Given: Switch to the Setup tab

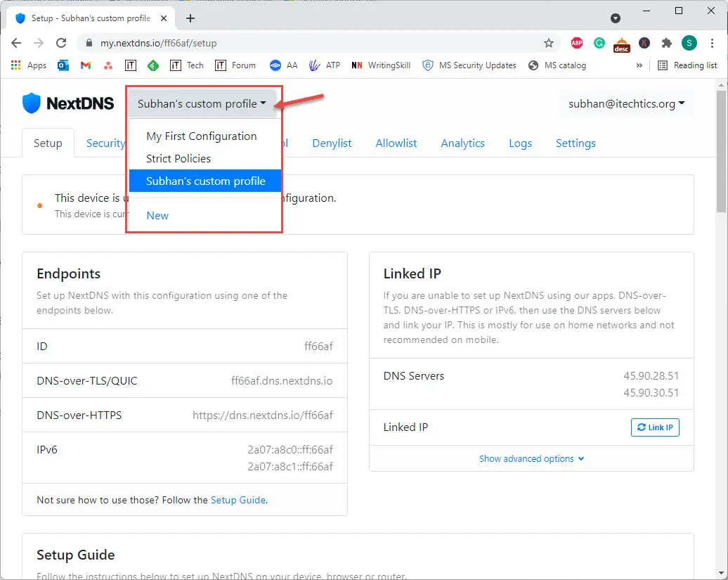Looking at the screenshot, I should 48,143.
